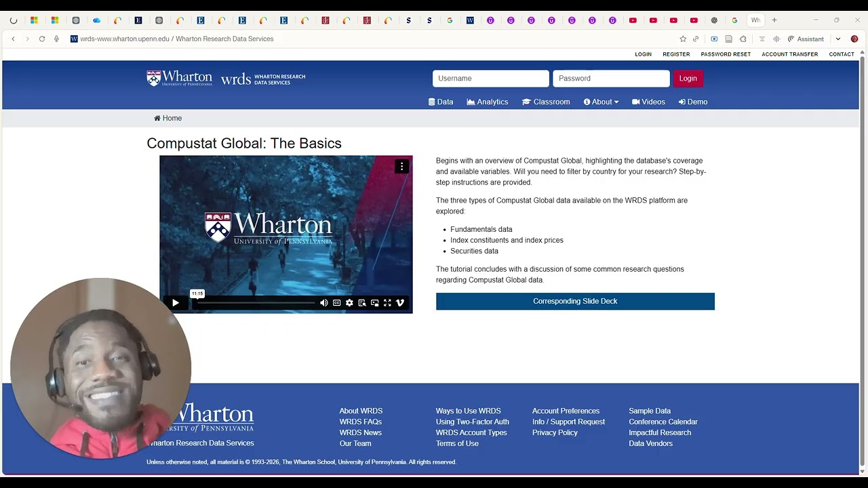Click the Username input field
Image resolution: width=868 pixels, height=488 pixels.
click(x=491, y=79)
